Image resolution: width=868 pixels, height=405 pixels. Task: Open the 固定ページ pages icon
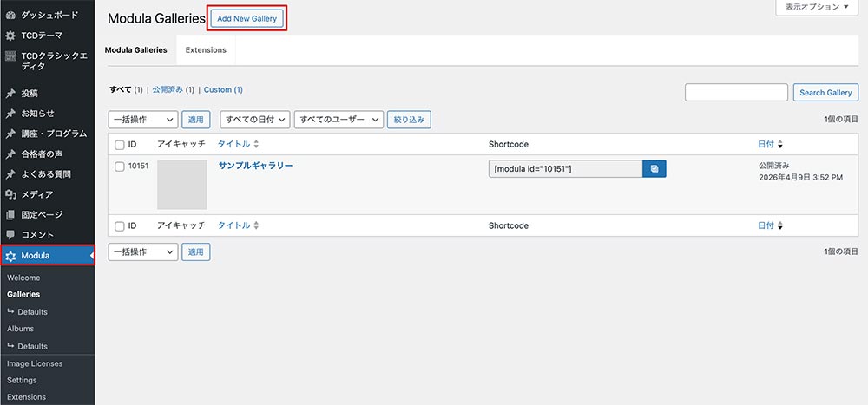10,214
